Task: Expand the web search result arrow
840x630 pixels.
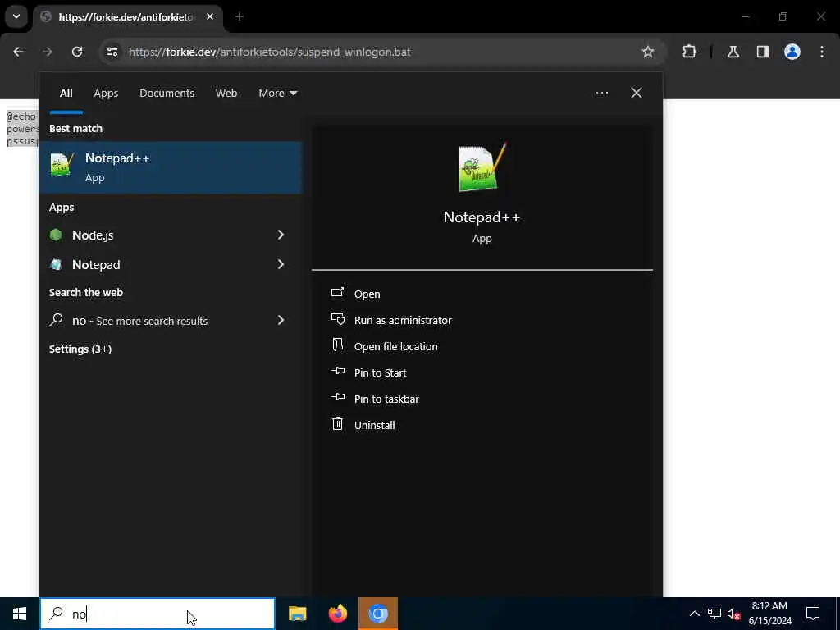Action: coord(281,321)
